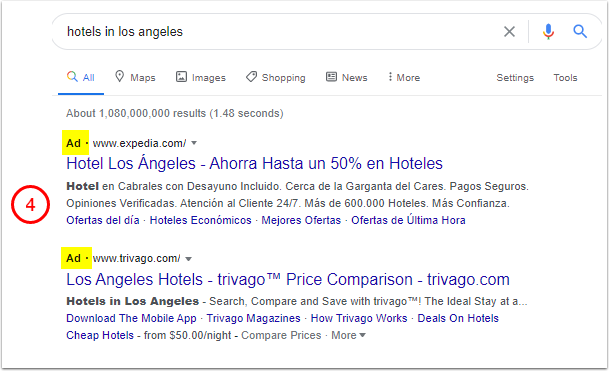Screen dimensions: 609x371
Task: Expand the arrow next to www.trivago.com/
Action: pos(188,259)
